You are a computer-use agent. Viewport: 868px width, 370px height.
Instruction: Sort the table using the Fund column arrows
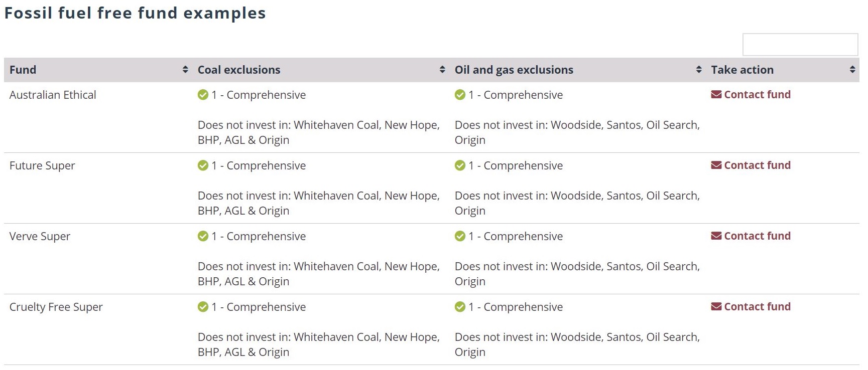pos(185,70)
